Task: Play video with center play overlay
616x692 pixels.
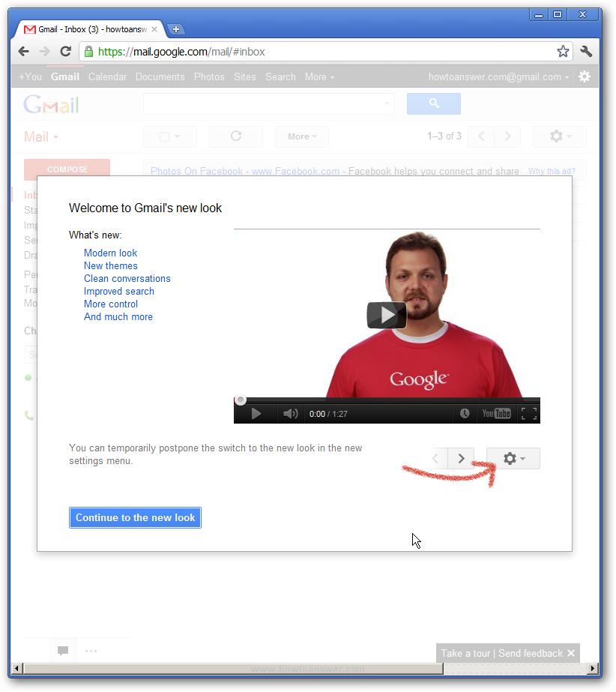Action: coord(387,315)
